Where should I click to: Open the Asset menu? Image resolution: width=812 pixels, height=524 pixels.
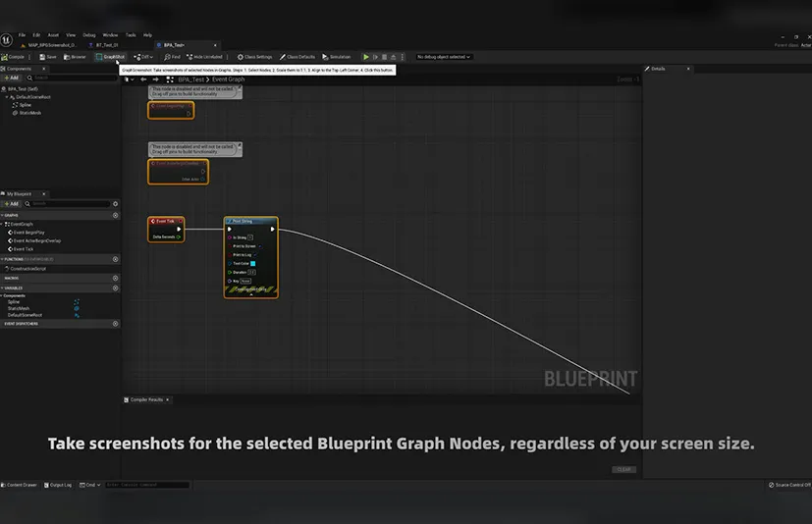tap(53, 35)
